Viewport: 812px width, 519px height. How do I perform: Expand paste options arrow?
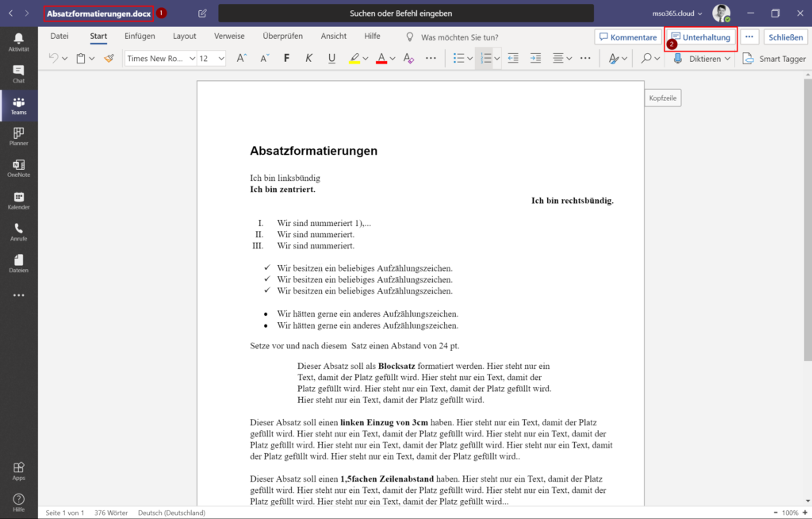92,59
